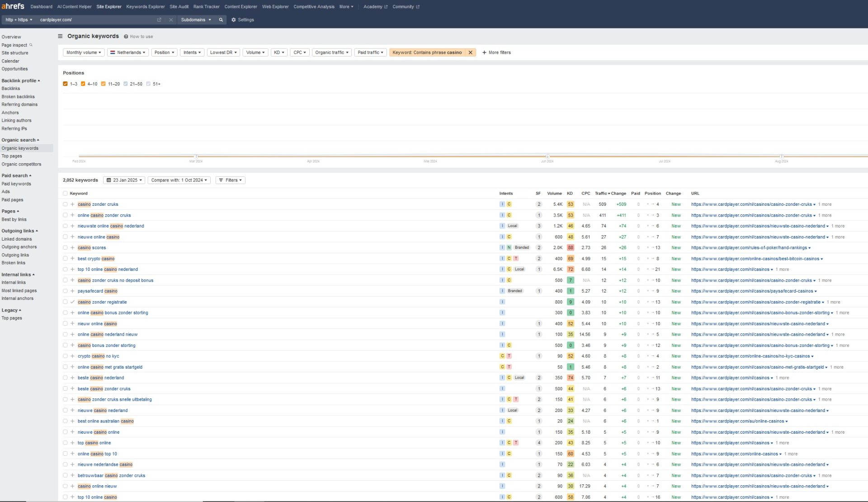Screen dimensions: 868x502
Task: Click Add more filters button
Action: click(496, 52)
